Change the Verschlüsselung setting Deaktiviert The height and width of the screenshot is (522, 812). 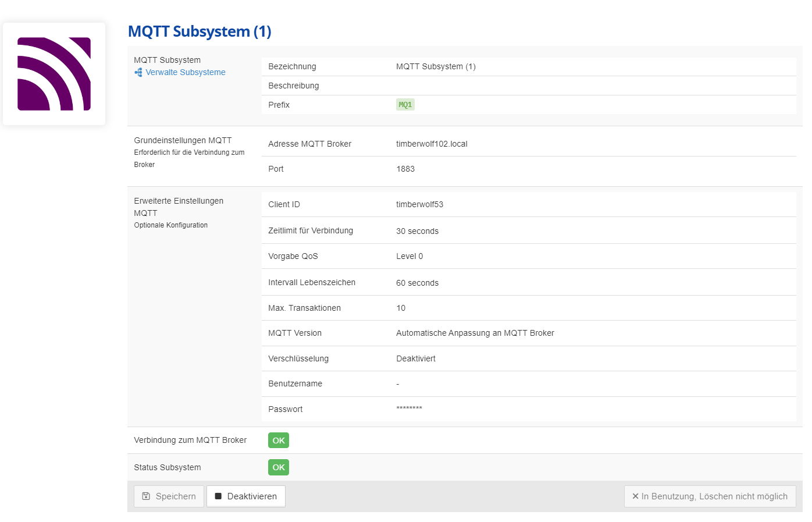click(x=416, y=358)
